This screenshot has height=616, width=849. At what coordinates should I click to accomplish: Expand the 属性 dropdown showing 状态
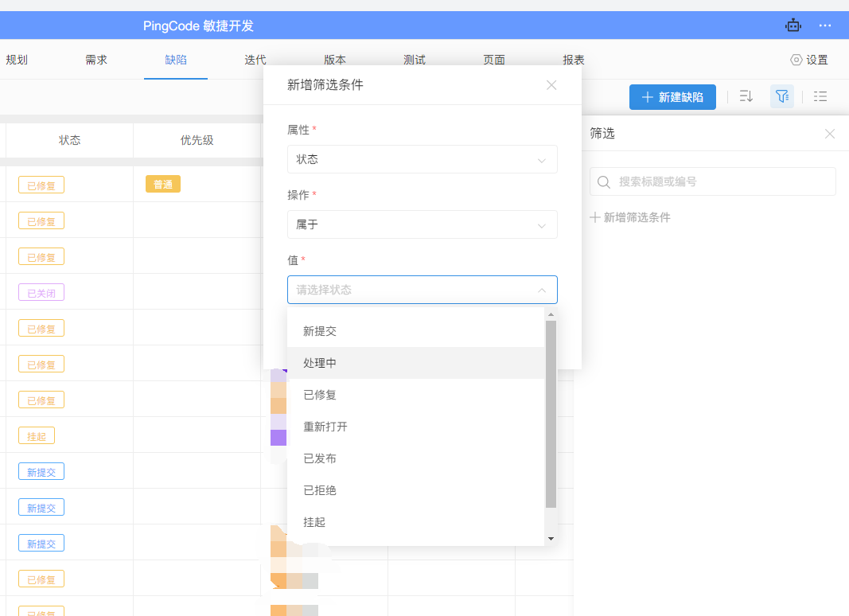pyautogui.click(x=422, y=159)
